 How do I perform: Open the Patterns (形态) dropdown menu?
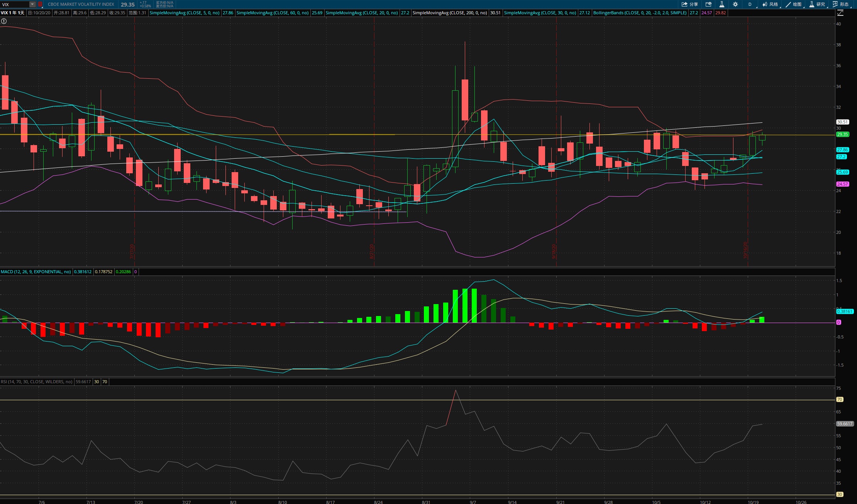pos(841,4)
